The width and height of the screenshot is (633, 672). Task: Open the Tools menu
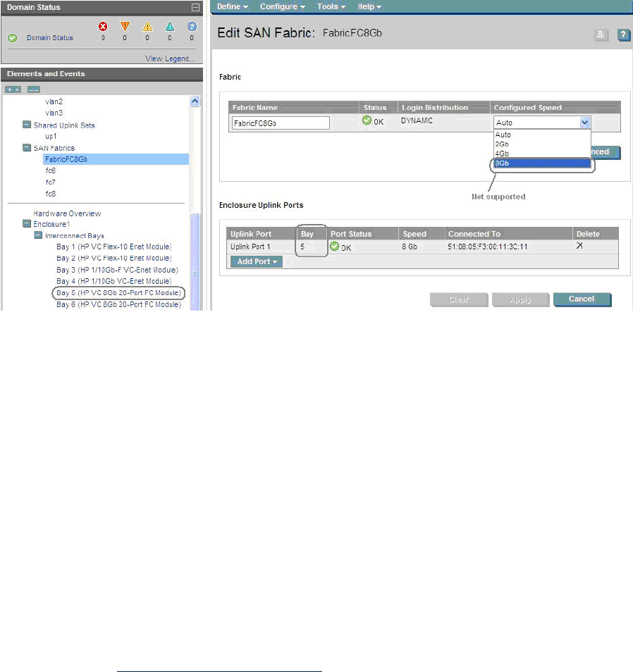click(x=331, y=6)
